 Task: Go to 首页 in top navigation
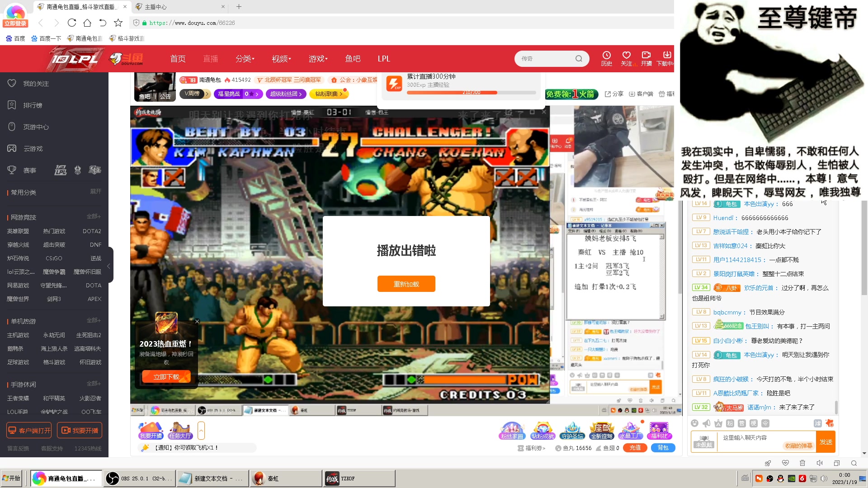tap(178, 59)
